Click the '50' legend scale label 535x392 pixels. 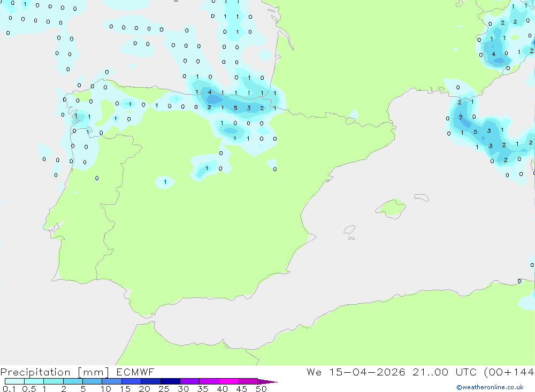click(x=261, y=389)
